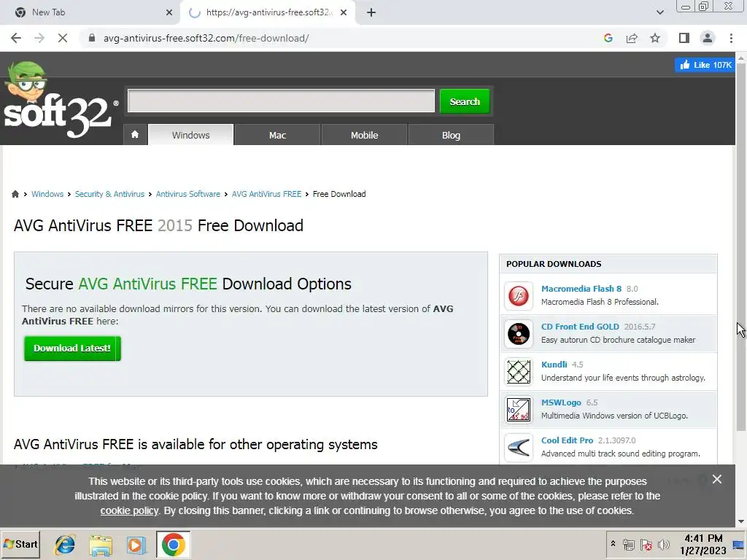Open the CD Front End GOLD icon
The width and height of the screenshot is (747, 560).
(x=519, y=333)
